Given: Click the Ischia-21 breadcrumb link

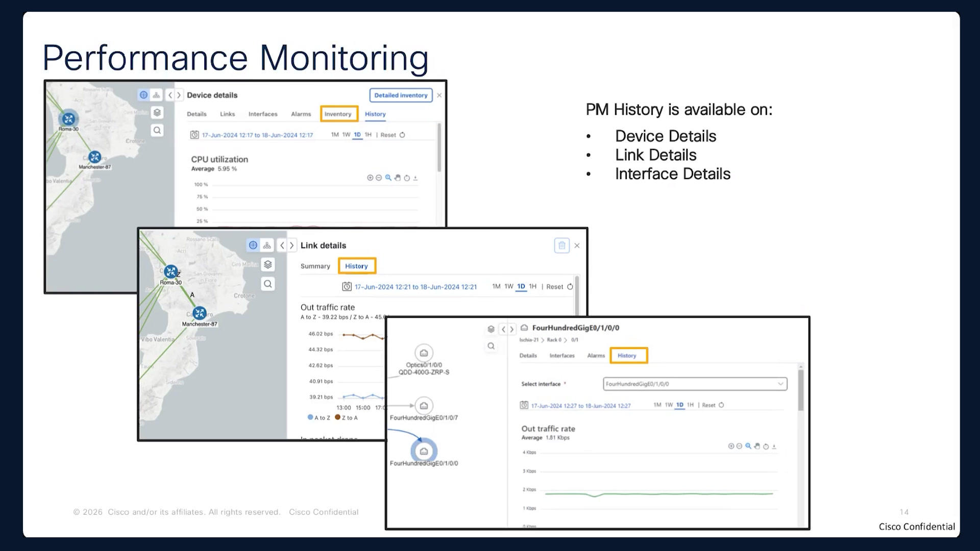Looking at the screenshot, I should click(x=529, y=340).
